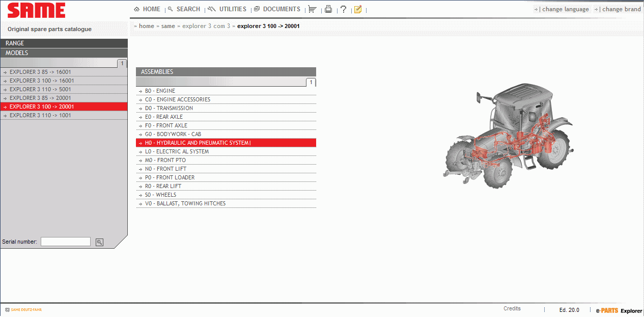Click the explorer 3 com 3 breadcrumb
This screenshot has height=317, width=644.
206,25
